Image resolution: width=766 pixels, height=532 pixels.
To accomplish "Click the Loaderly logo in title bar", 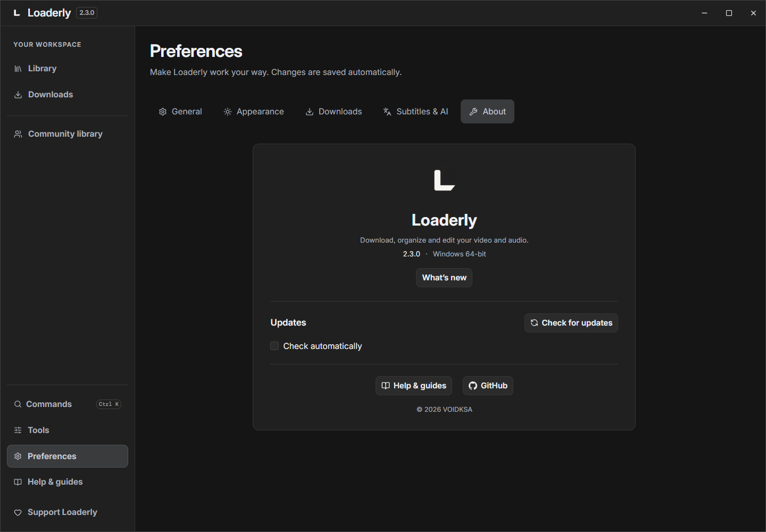I will pyautogui.click(x=17, y=13).
